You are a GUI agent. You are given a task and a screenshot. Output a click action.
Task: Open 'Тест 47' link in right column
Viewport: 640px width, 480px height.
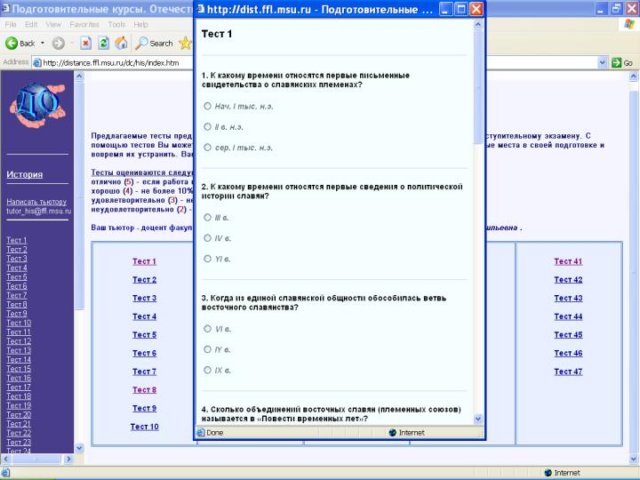[x=568, y=371]
